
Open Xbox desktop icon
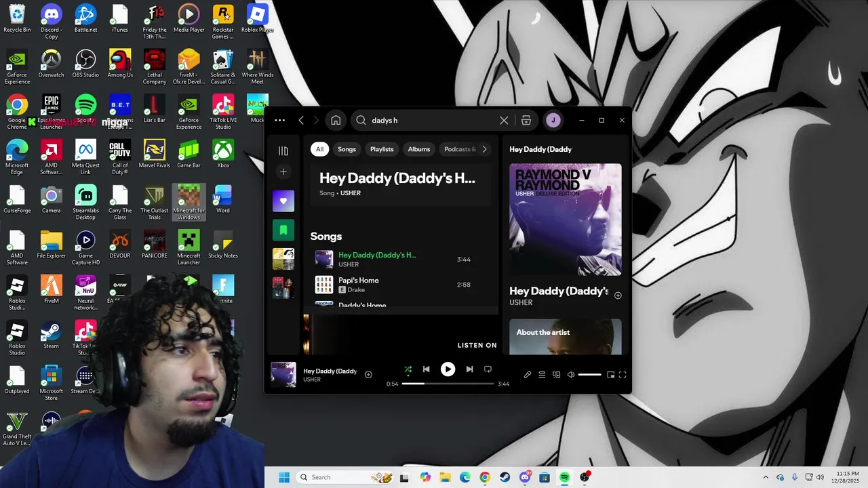click(x=223, y=154)
